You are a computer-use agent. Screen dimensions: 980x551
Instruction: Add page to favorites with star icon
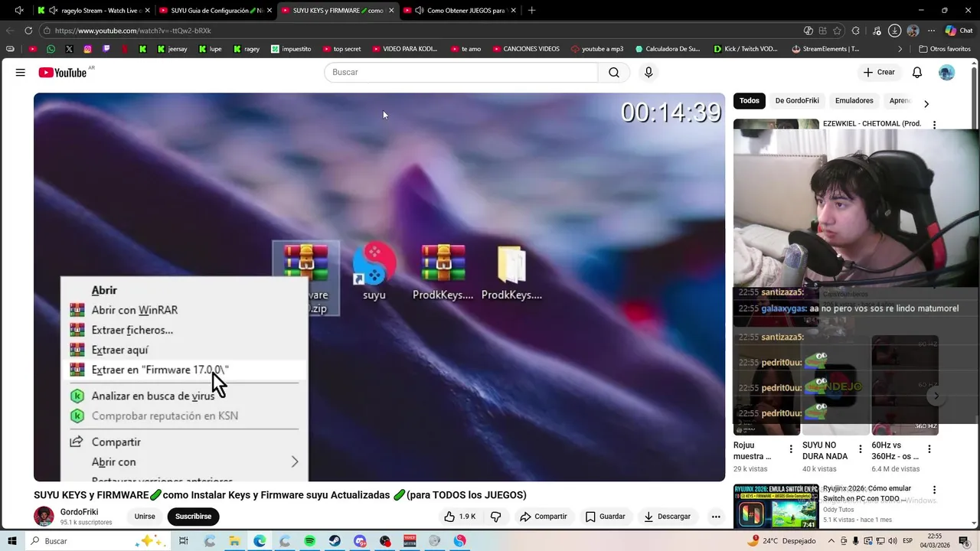[837, 31]
